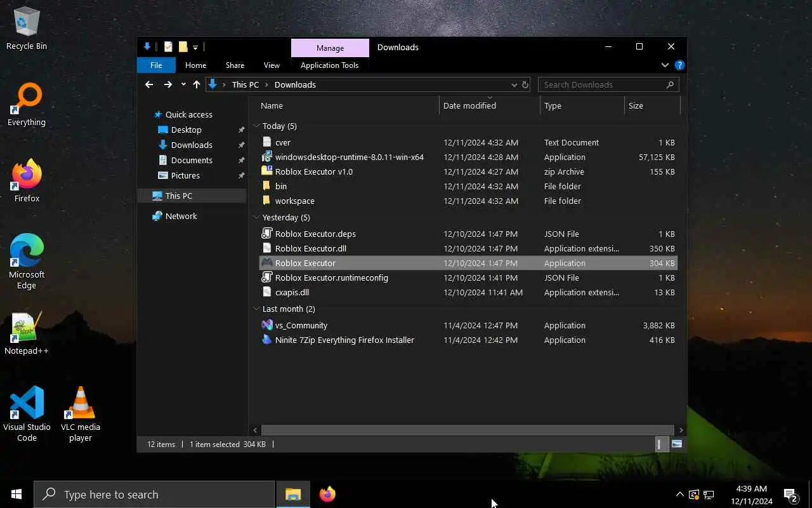Click the taskbar search box
Viewport: 812px width, 508px height.
coord(154,494)
